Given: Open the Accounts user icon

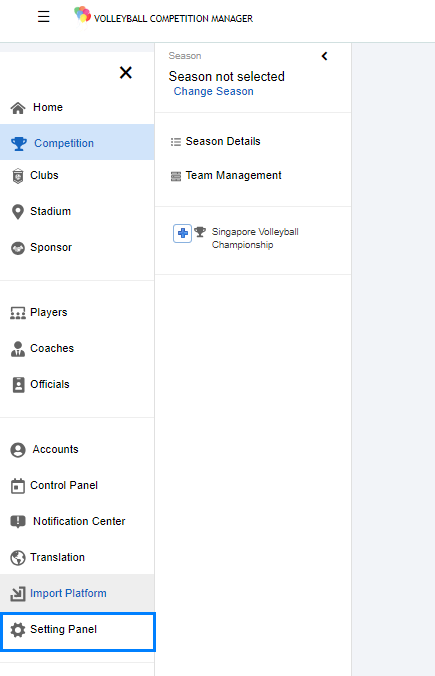Looking at the screenshot, I should coord(18,450).
